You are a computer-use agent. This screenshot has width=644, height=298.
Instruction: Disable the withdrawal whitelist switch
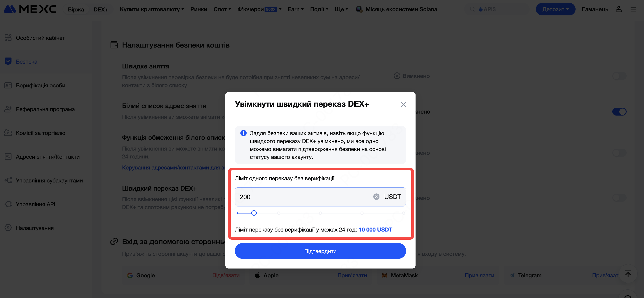(619, 112)
